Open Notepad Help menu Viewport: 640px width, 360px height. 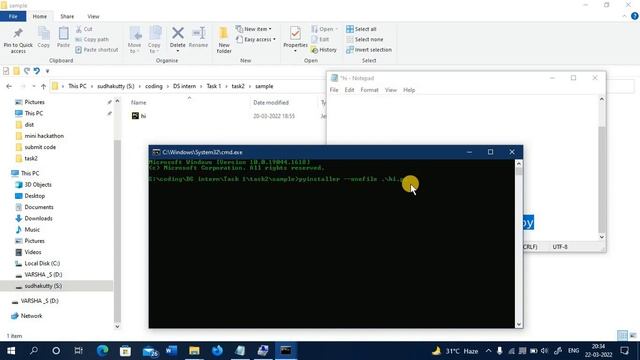click(409, 90)
